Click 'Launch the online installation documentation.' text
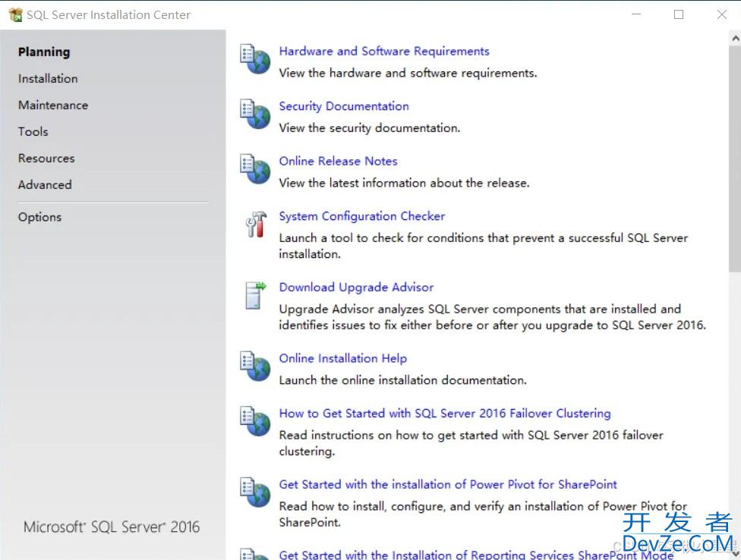This screenshot has width=741, height=560. coord(402,380)
